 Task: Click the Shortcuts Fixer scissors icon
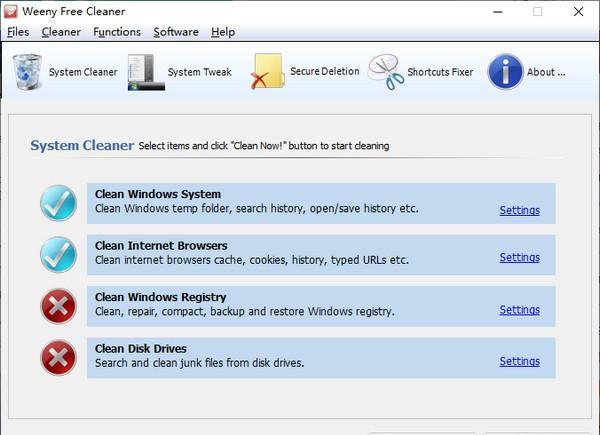[x=386, y=72]
